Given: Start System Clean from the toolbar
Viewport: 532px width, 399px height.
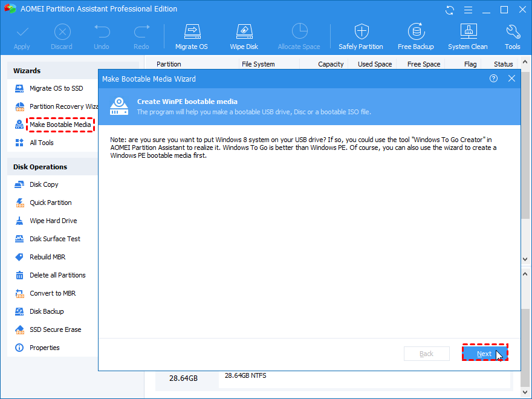Looking at the screenshot, I should 467,36.
